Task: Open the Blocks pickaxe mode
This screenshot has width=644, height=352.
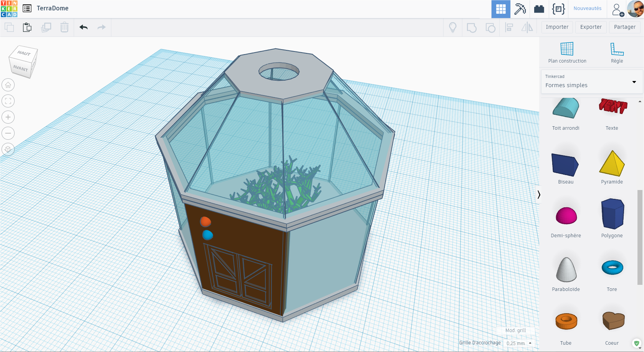Action: (520, 9)
